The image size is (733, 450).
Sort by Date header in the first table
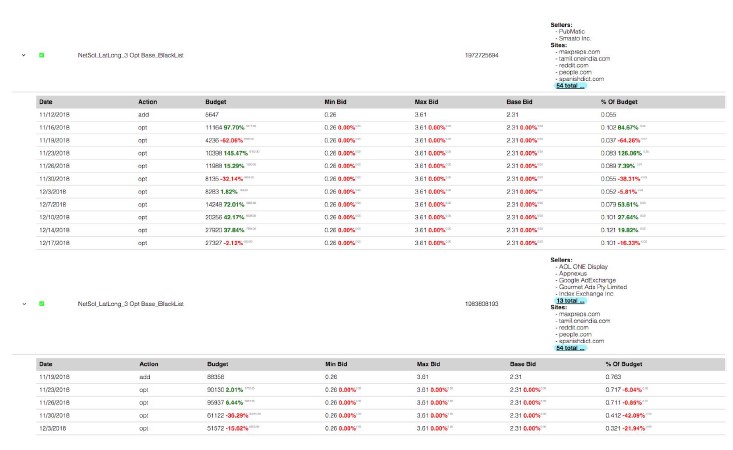coord(47,101)
